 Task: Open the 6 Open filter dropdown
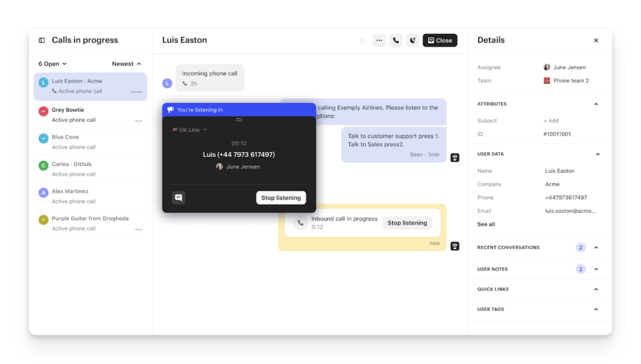pos(52,64)
